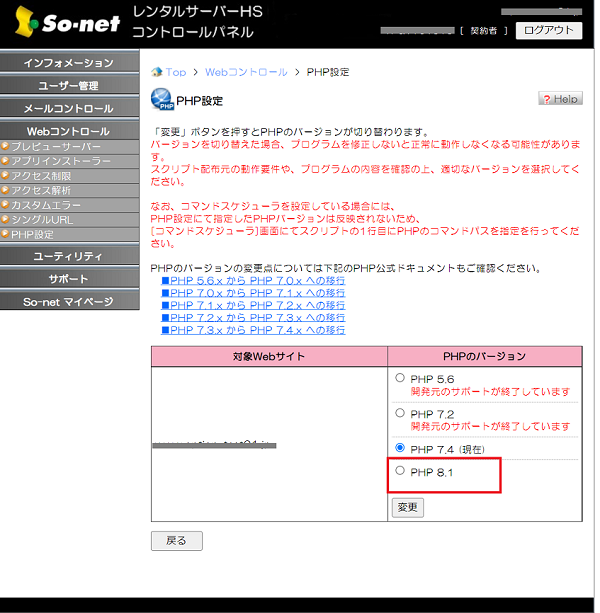The image size is (600, 613).
Task: Click the PHP設定 page header icon
Action: (x=161, y=100)
